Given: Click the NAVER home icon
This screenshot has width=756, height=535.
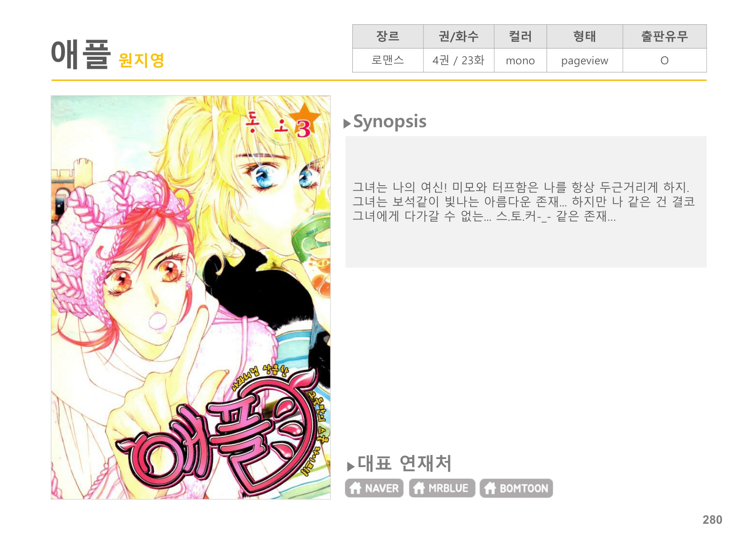Looking at the screenshot, I should click(356, 488).
